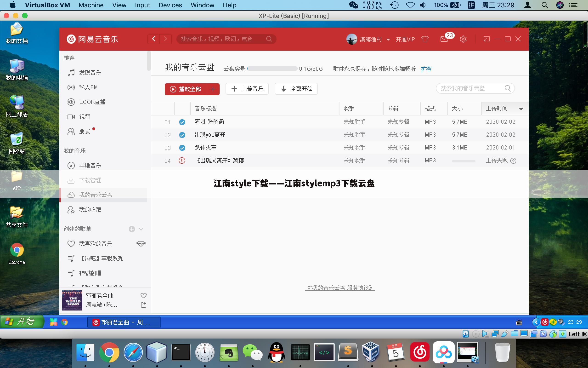Image resolution: width=588 pixels, height=368 pixels.
Task: Click the now playing album cover
Action: 72,300
